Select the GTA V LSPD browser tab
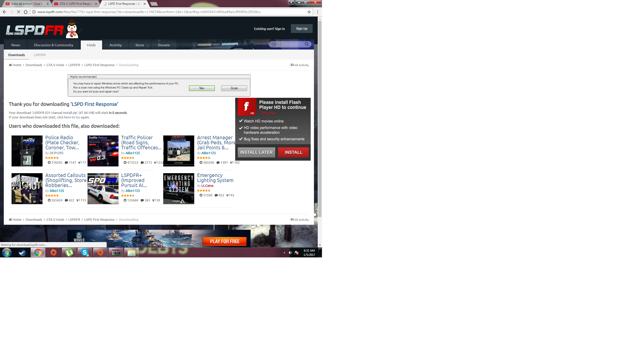 75,4
